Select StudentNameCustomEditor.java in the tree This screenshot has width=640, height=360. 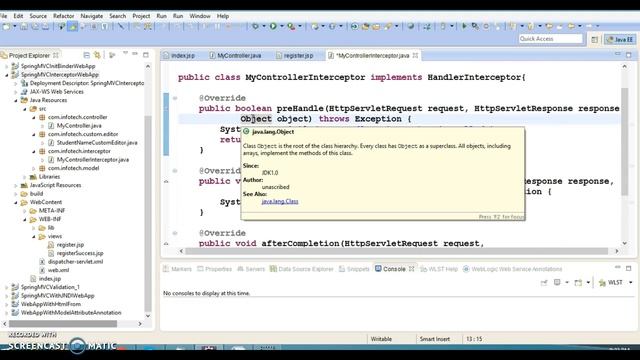pyautogui.click(x=97, y=143)
